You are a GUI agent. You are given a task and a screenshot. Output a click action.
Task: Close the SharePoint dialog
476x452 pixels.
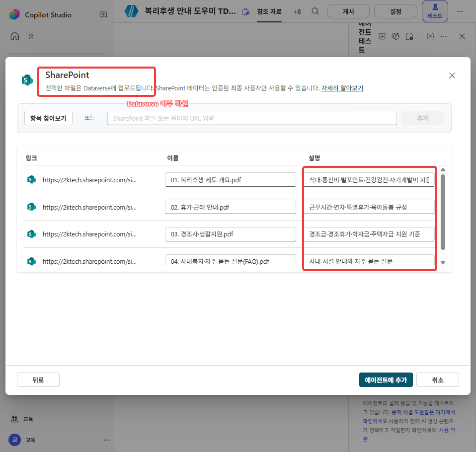pos(452,75)
